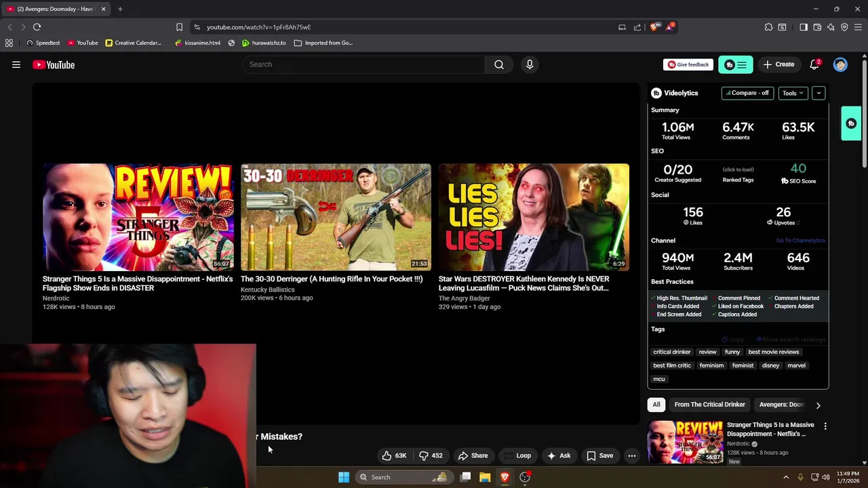Share this page from the address bar
This screenshot has height=488, width=868.
click(x=637, y=27)
